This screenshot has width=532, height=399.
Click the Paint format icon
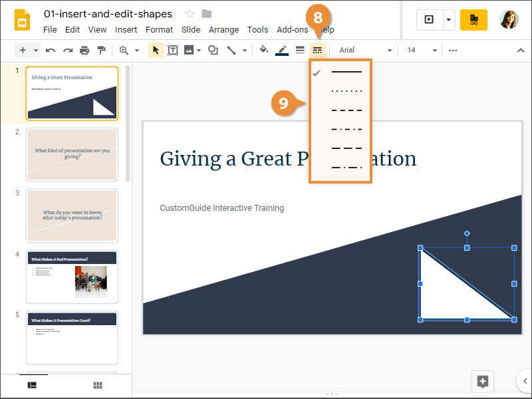[x=101, y=51]
